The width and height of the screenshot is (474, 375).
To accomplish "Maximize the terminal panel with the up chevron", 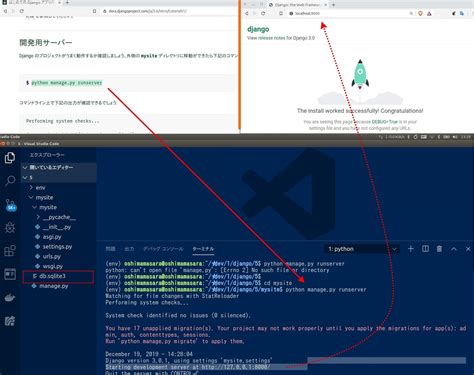I will 454,249.
